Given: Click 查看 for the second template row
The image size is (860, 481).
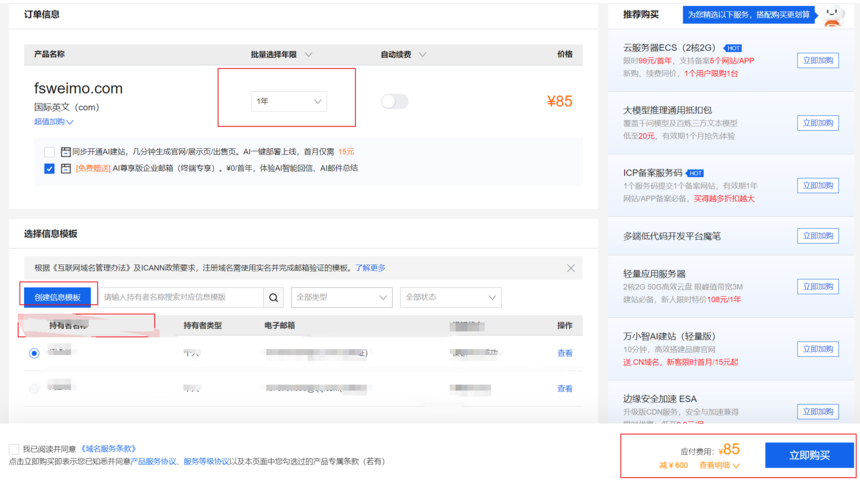Looking at the screenshot, I should coord(564,388).
